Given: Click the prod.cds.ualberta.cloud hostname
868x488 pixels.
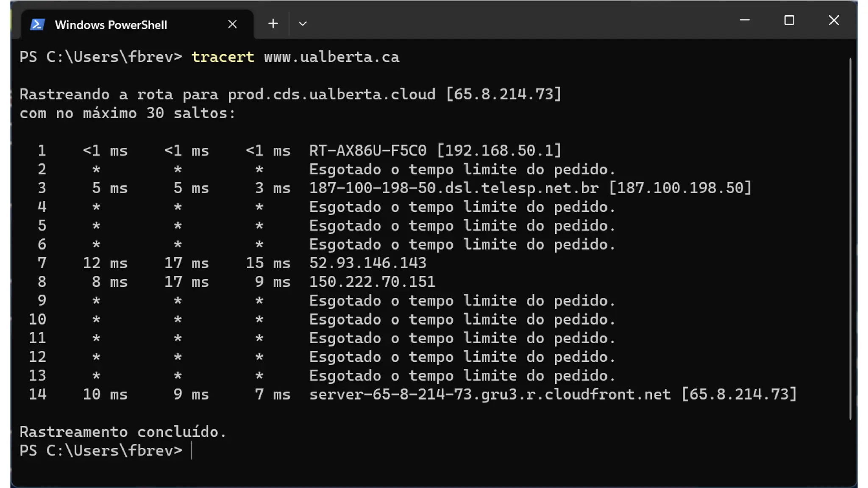Looking at the screenshot, I should click(x=331, y=94).
